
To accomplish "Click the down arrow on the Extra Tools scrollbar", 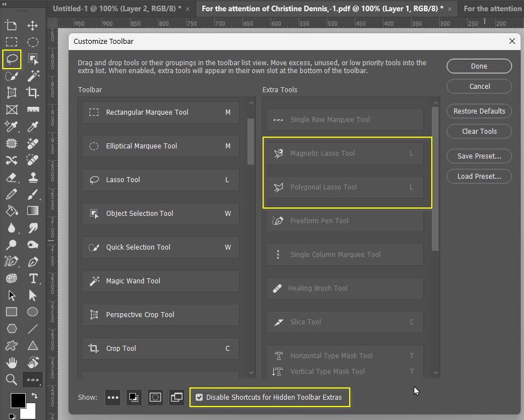I will point(435,373).
